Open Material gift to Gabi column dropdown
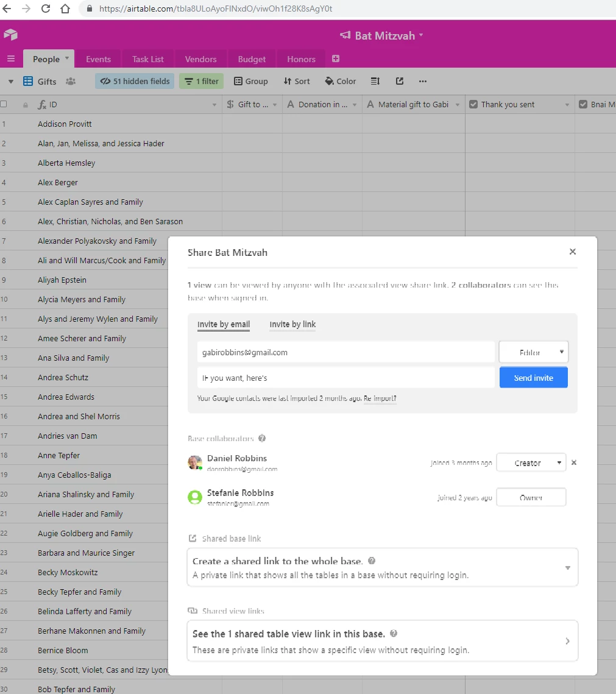 tap(457, 105)
